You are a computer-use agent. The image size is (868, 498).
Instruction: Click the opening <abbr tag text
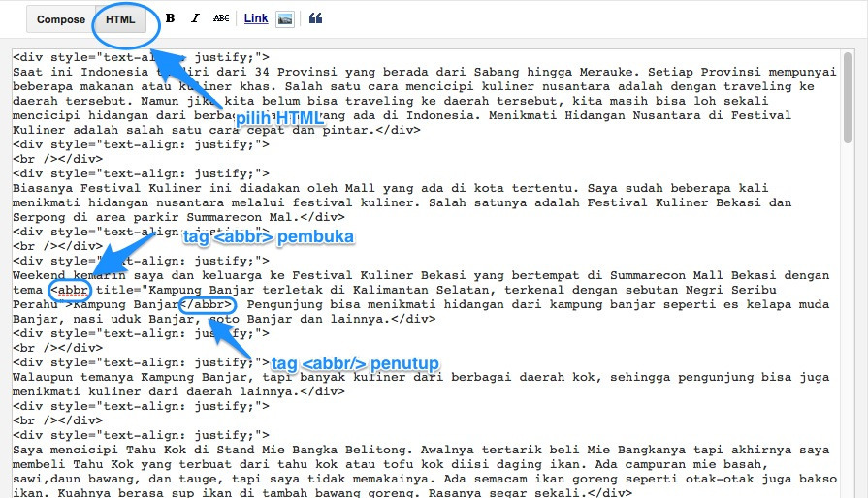click(x=70, y=290)
